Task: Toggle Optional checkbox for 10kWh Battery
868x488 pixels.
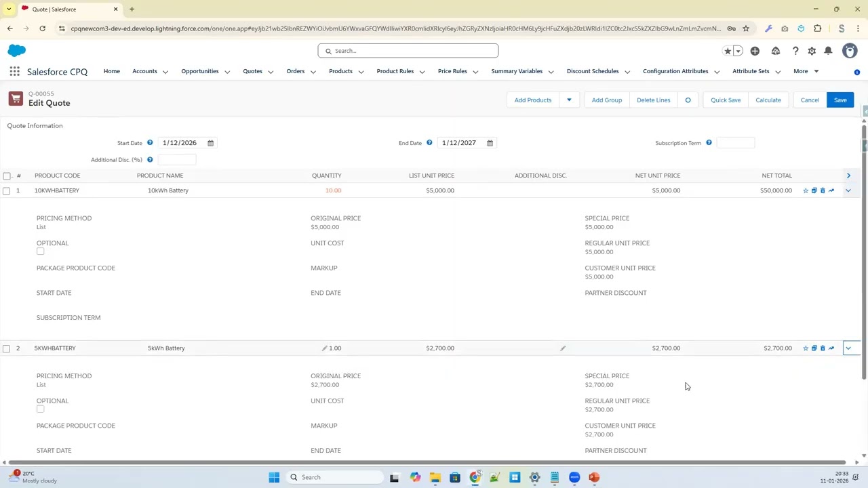Action: coord(40,251)
